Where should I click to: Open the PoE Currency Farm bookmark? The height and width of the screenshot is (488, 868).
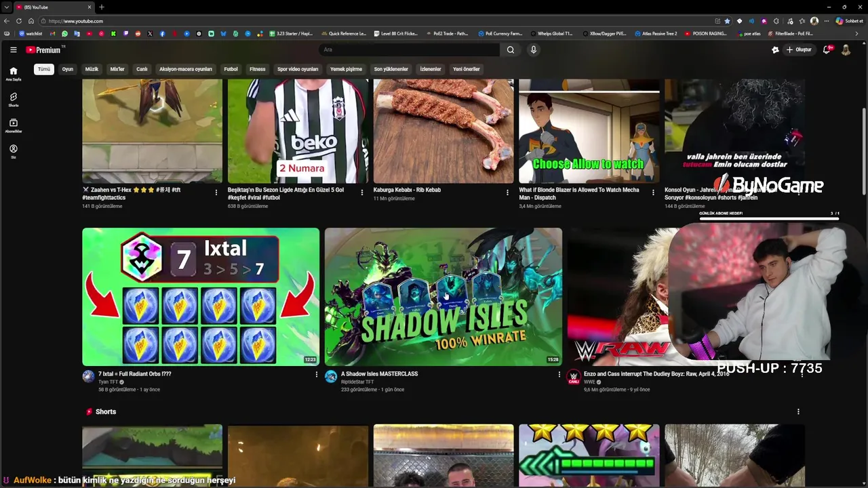500,33
